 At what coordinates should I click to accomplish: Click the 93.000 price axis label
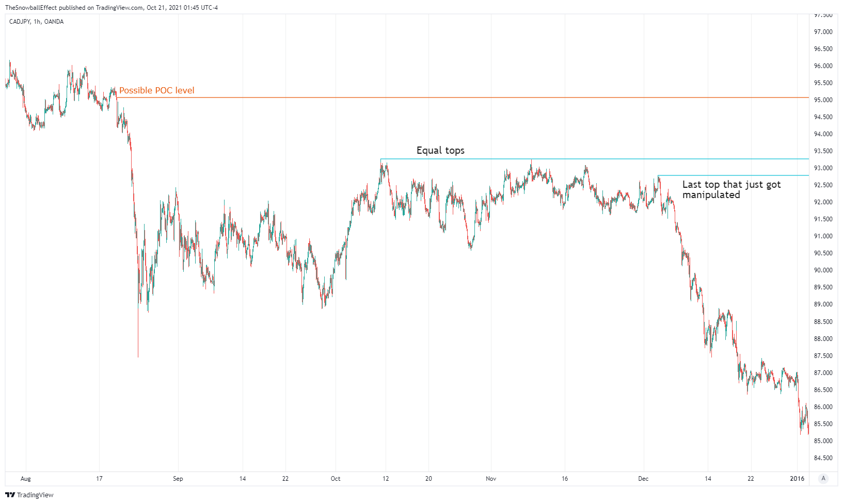pyautogui.click(x=823, y=168)
